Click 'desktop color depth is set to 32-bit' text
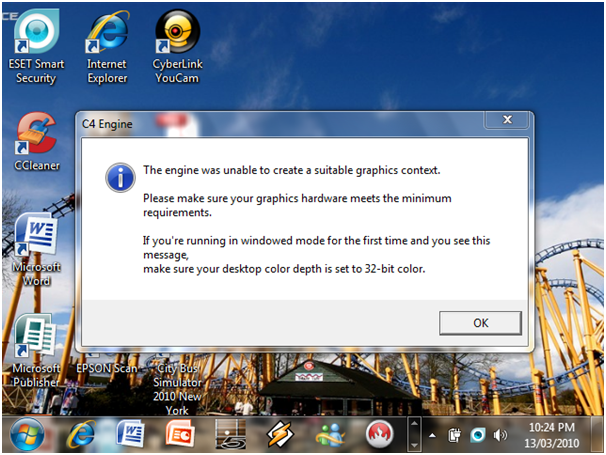Screen dimensions: 606x455 (x=311, y=269)
